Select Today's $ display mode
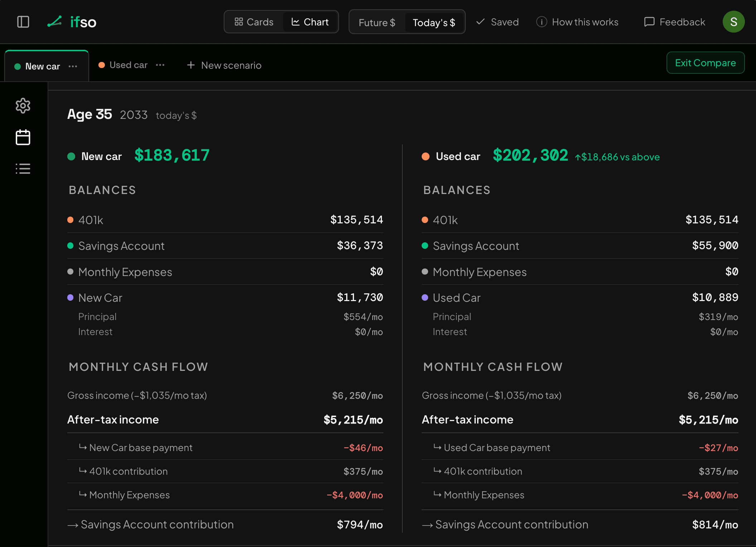The width and height of the screenshot is (756, 547). [434, 22]
